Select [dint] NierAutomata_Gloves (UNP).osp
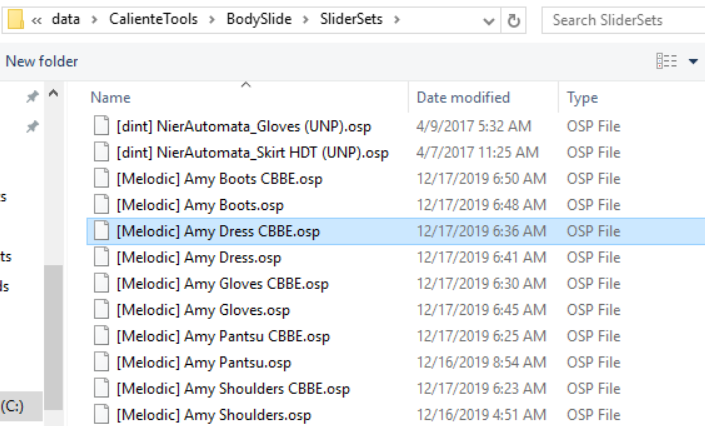 (x=244, y=126)
